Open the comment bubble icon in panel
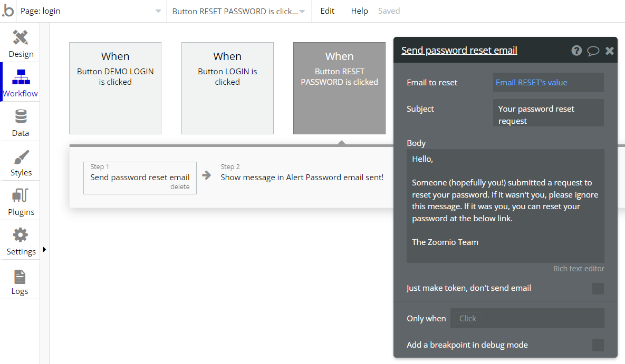Viewport: 625px width, 364px height. 593,51
